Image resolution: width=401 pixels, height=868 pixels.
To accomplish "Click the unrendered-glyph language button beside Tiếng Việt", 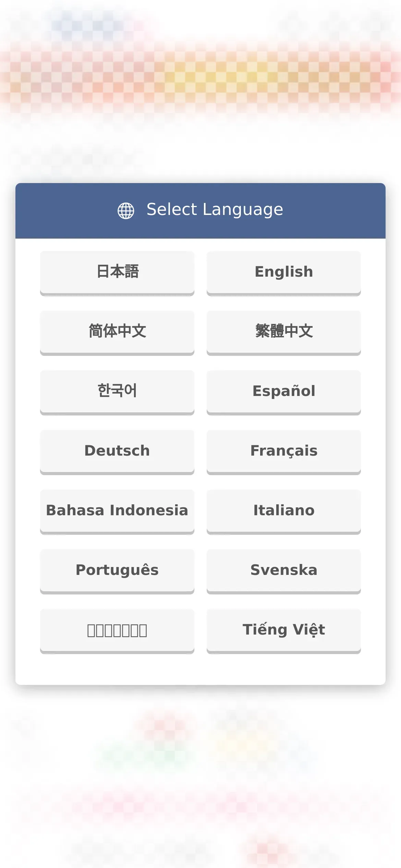I will click(x=117, y=631).
